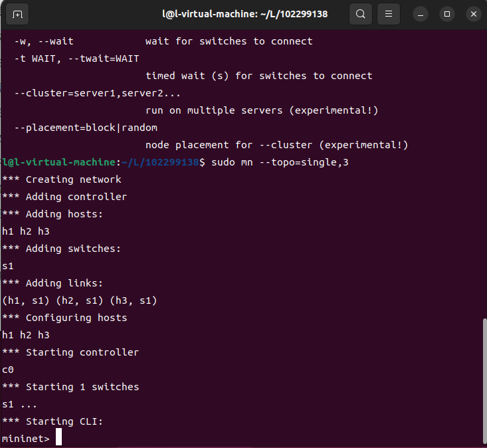The height and width of the screenshot is (448, 487).
Task: Click the '*** Adding hosts:' line
Action: (x=52, y=214)
